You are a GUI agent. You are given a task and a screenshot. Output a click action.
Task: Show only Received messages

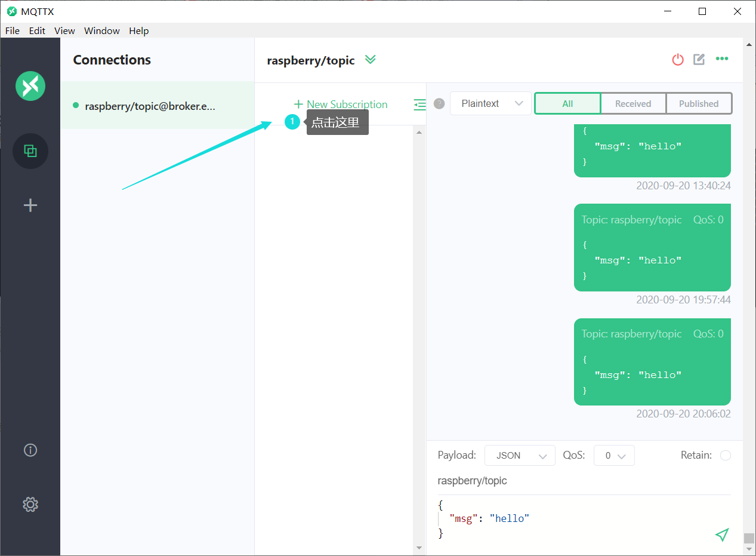point(633,103)
